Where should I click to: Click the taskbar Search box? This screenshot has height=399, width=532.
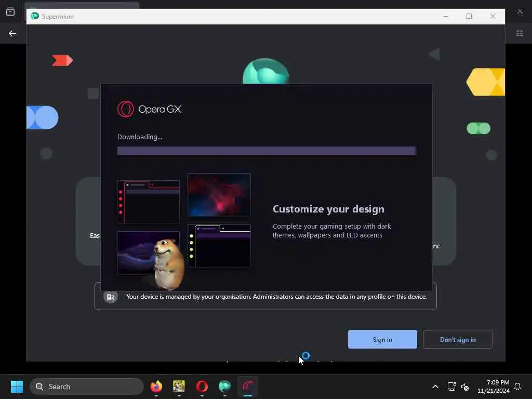tap(87, 387)
